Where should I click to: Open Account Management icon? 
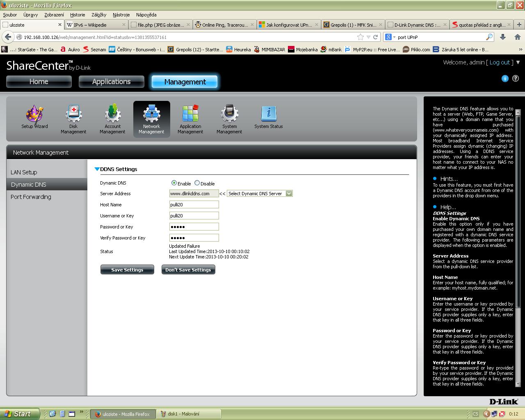(x=112, y=119)
